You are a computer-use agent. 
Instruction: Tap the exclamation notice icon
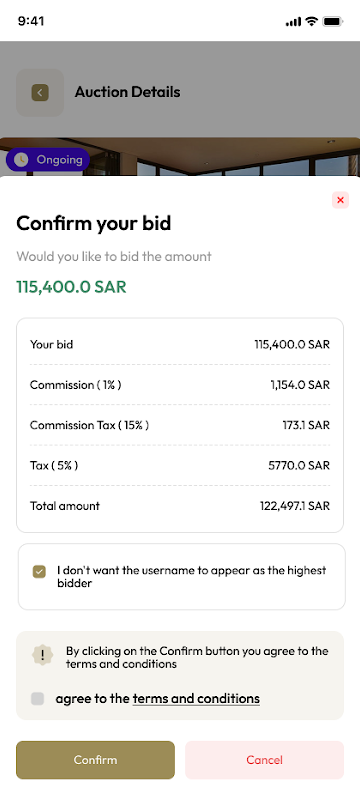tap(42, 656)
